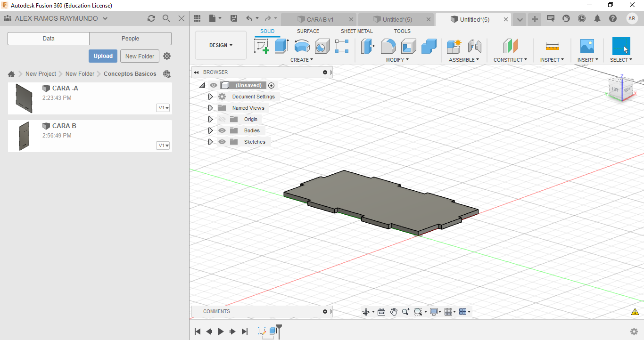Switch to the SHEET METAL tab
This screenshot has width=644, height=340.
click(357, 31)
